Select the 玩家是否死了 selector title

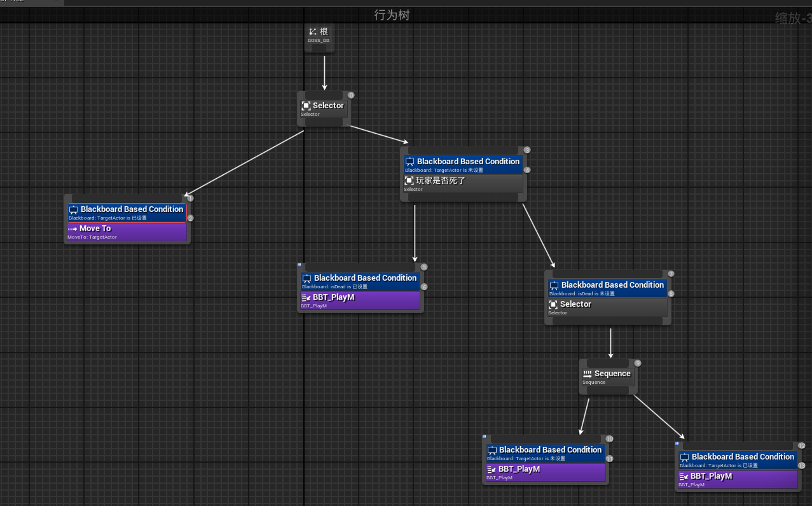click(441, 181)
